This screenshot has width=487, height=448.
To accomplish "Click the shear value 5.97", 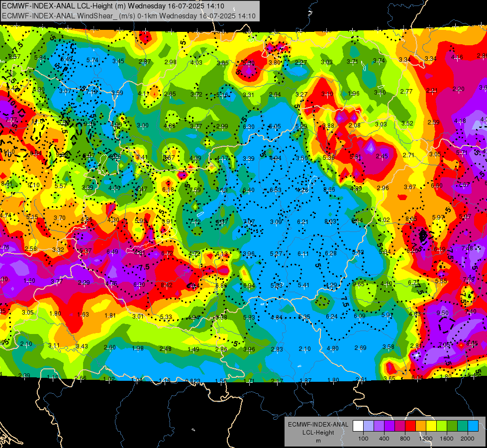I will click(438, 217).
